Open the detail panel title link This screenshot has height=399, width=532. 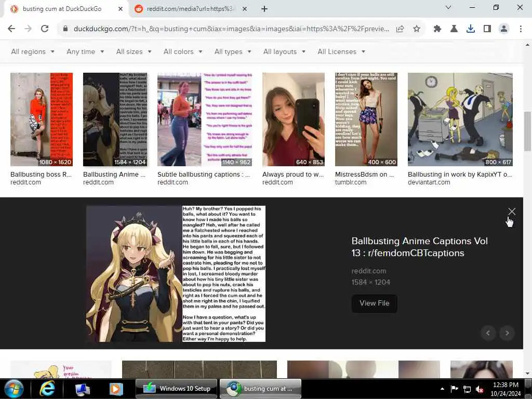[419, 247]
